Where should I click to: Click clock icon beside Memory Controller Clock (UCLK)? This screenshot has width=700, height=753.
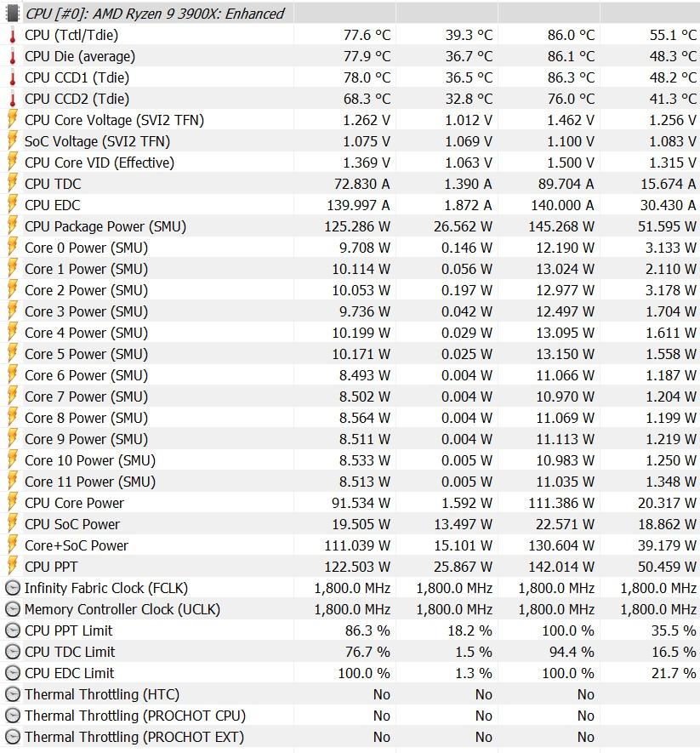pos(13,609)
